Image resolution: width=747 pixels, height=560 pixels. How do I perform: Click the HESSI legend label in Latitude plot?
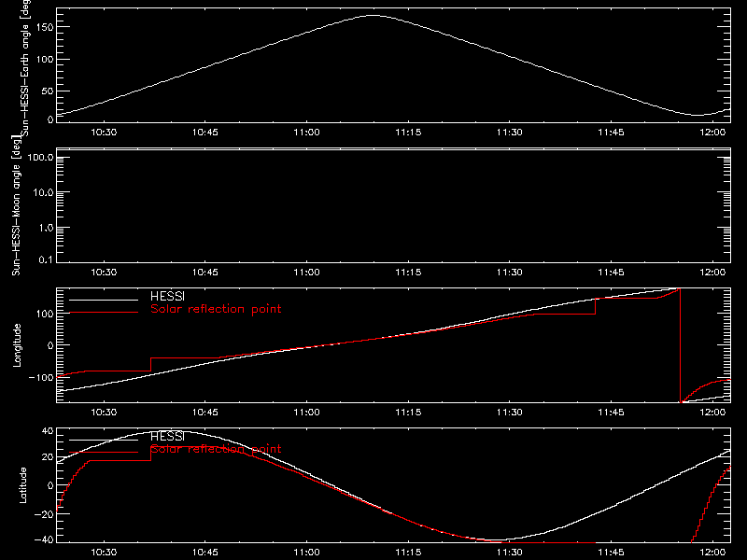coord(167,436)
